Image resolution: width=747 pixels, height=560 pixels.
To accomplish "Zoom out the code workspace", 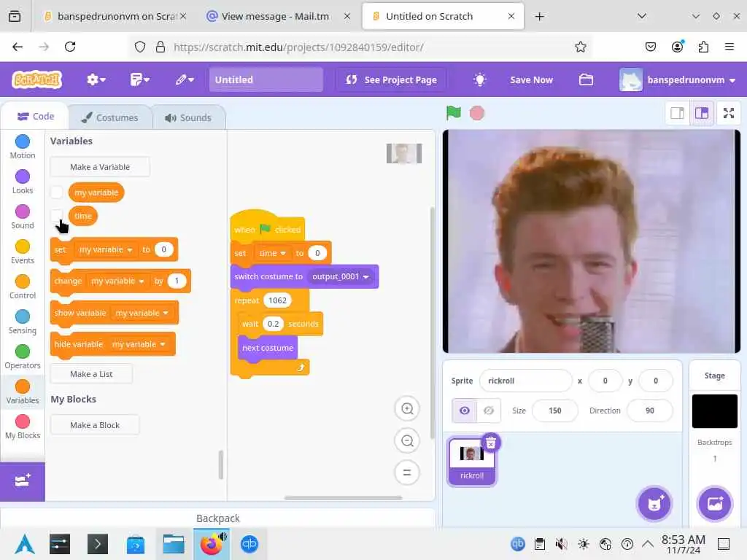I will [x=407, y=441].
